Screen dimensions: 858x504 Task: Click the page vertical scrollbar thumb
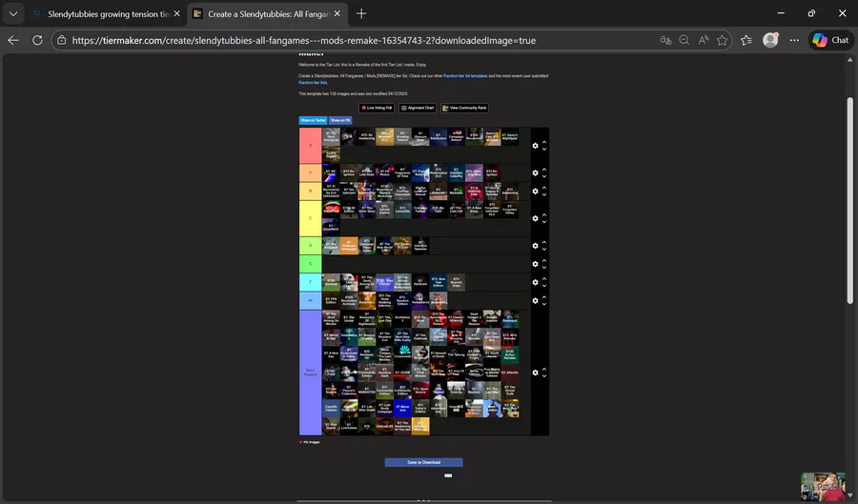tap(849, 201)
